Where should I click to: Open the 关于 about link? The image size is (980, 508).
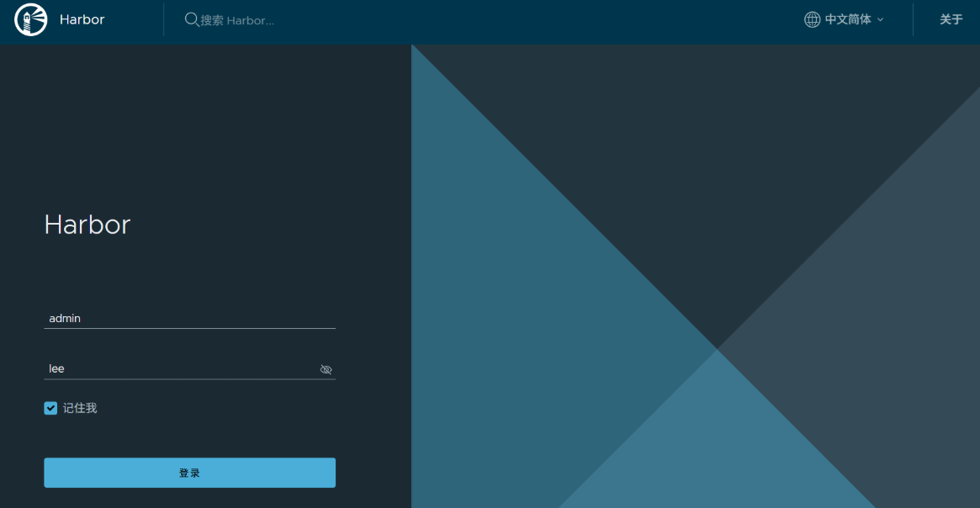tap(951, 19)
